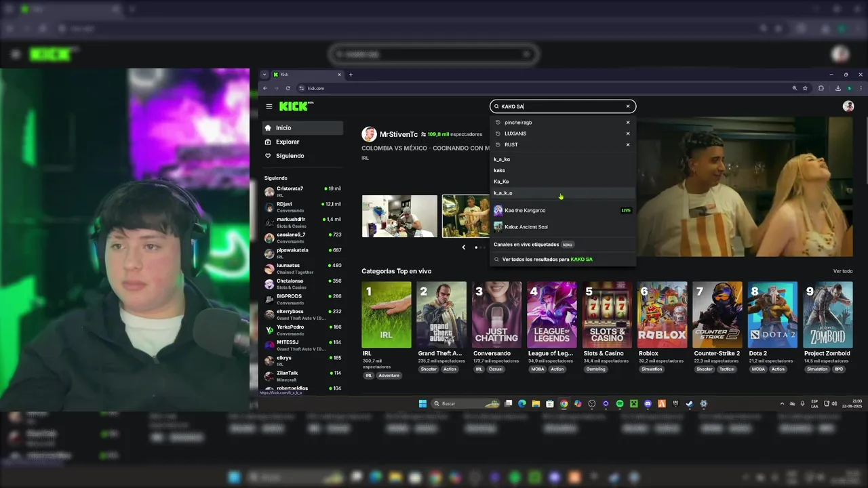This screenshot has height=488, width=868.
Task: Open the user avatar menu on Kick
Action: [x=848, y=106]
